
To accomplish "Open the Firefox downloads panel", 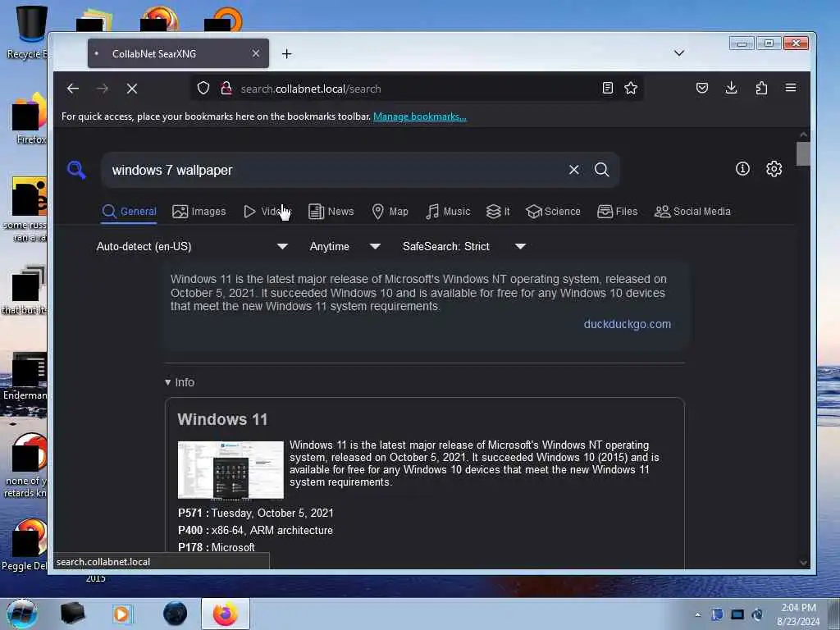I will pos(731,88).
